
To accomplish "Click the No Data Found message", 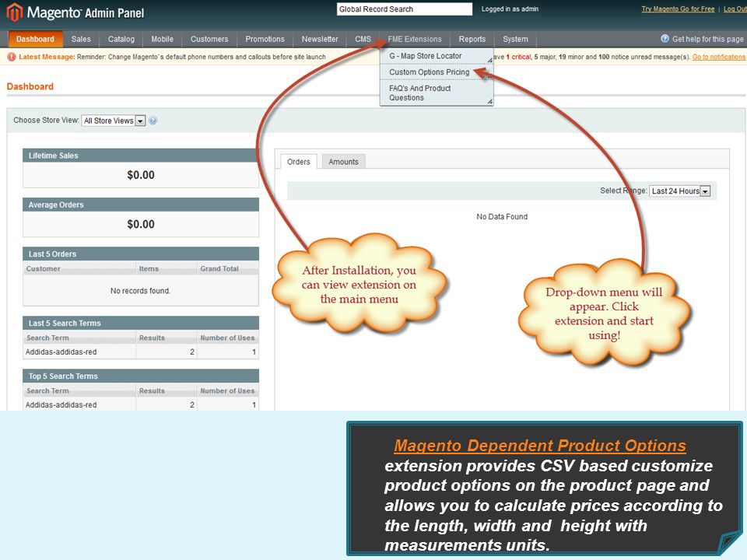I will pos(502,217).
